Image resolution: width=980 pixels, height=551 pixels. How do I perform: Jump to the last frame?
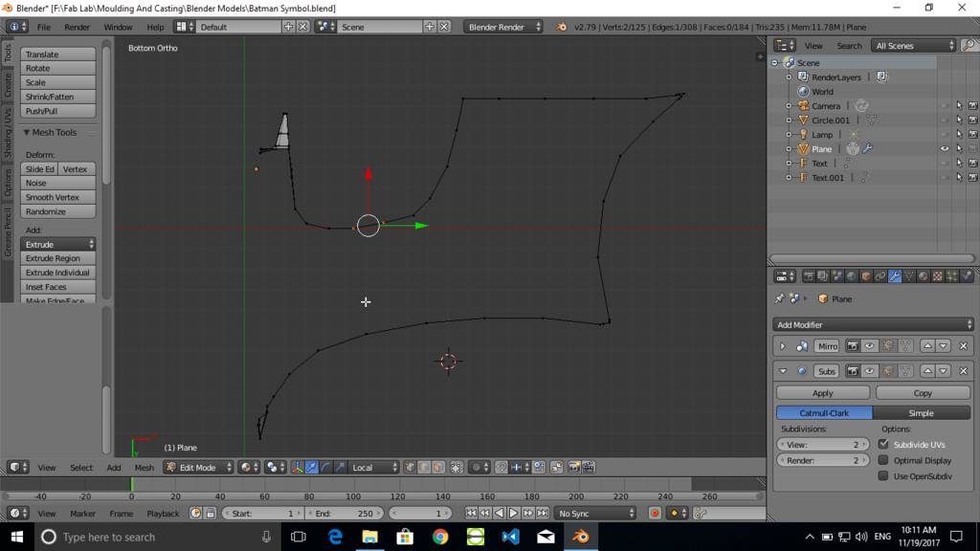542,514
